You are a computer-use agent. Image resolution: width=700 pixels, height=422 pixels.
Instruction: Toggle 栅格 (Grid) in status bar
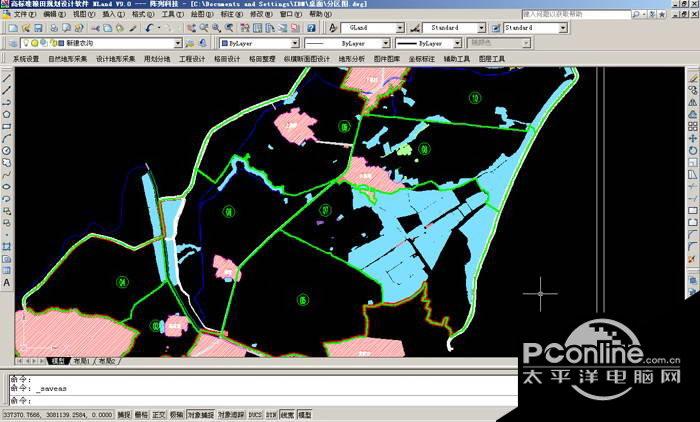click(141, 415)
